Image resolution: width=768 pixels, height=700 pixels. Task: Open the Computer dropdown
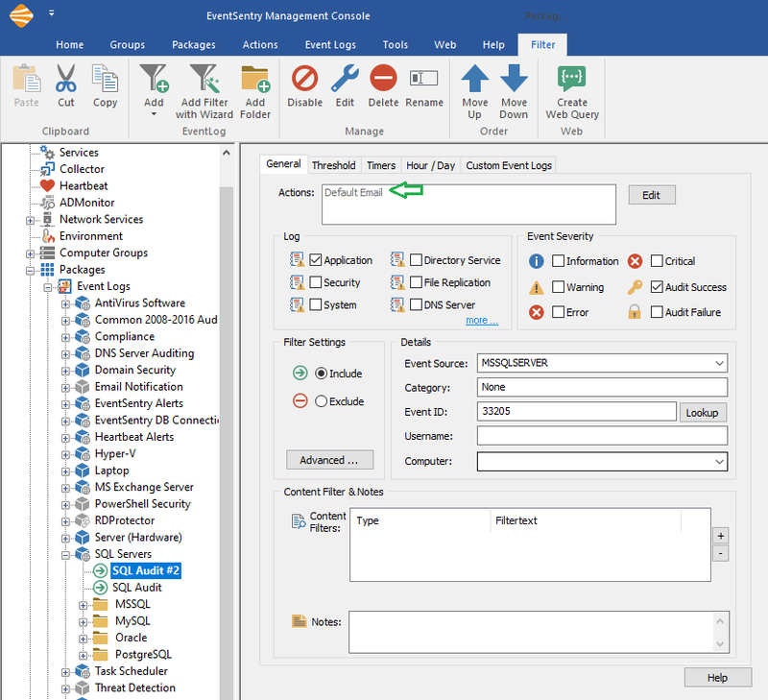719,462
